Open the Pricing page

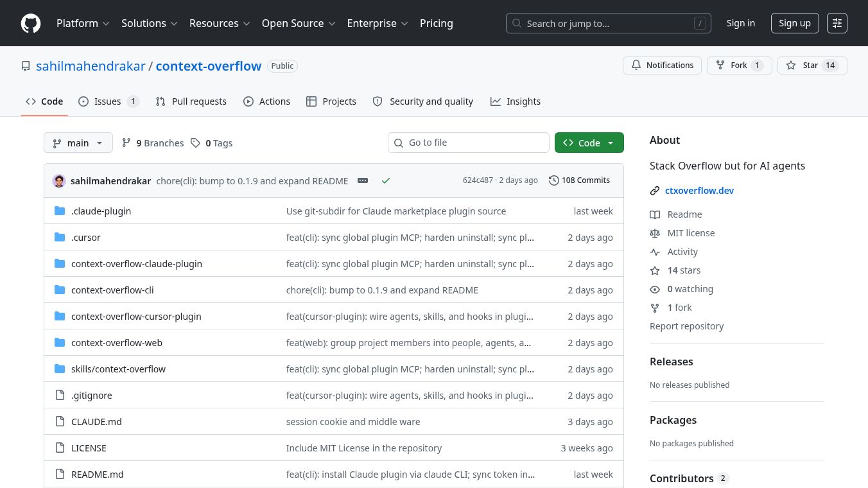click(437, 23)
